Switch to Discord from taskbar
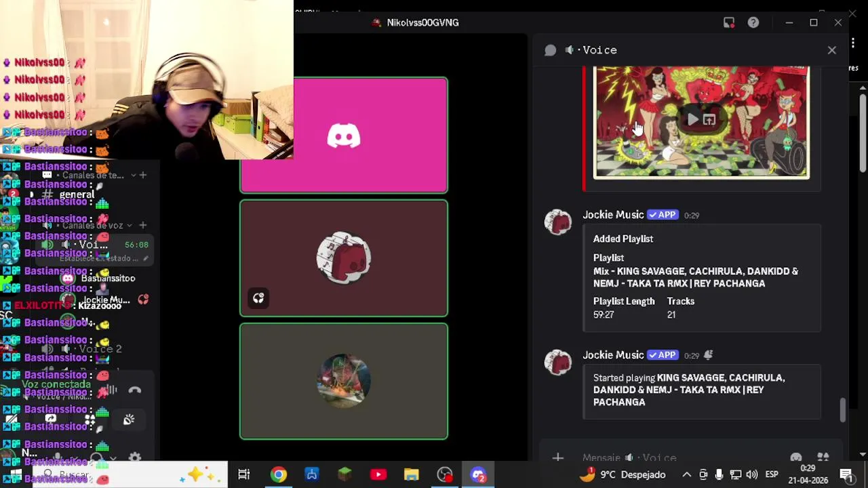The width and height of the screenshot is (868, 488). (x=478, y=474)
